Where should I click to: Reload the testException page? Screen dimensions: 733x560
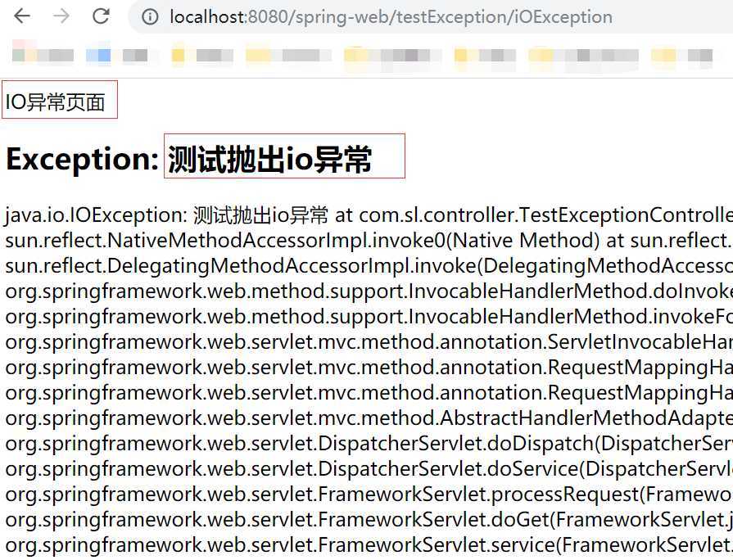(101, 16)
